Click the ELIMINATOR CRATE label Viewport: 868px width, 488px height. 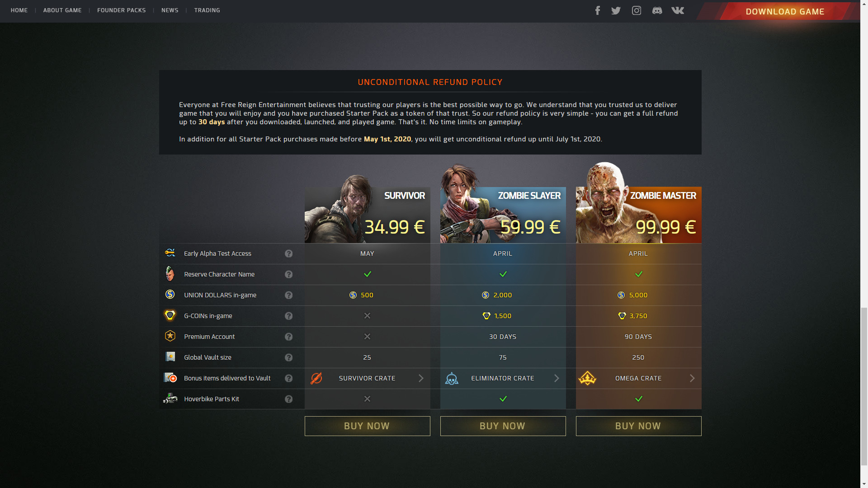tap(503, 378)
